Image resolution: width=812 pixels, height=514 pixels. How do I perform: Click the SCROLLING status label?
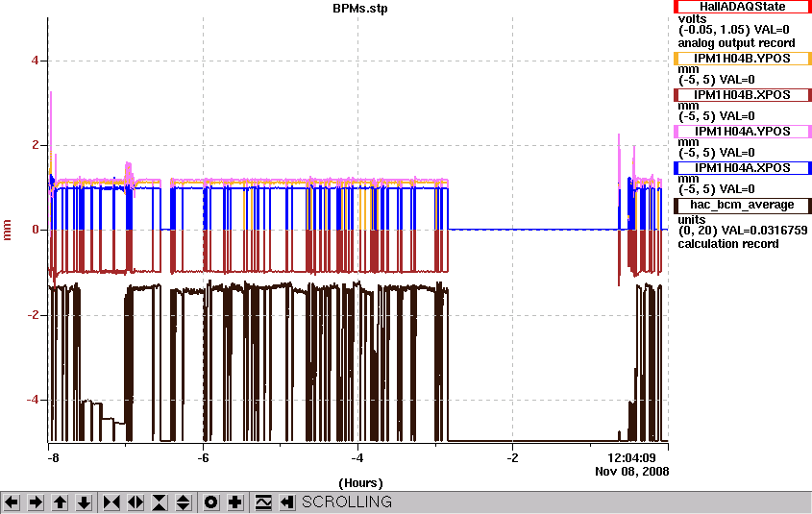point(347,502)
